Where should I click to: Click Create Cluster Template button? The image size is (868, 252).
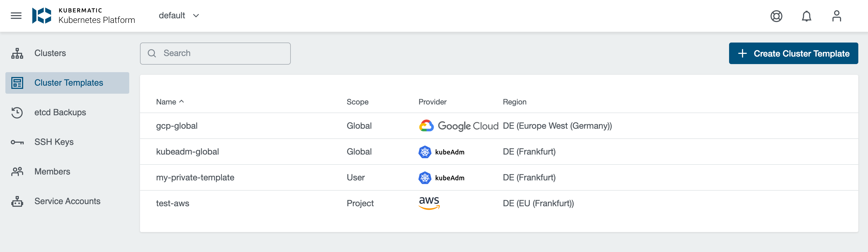793,53
